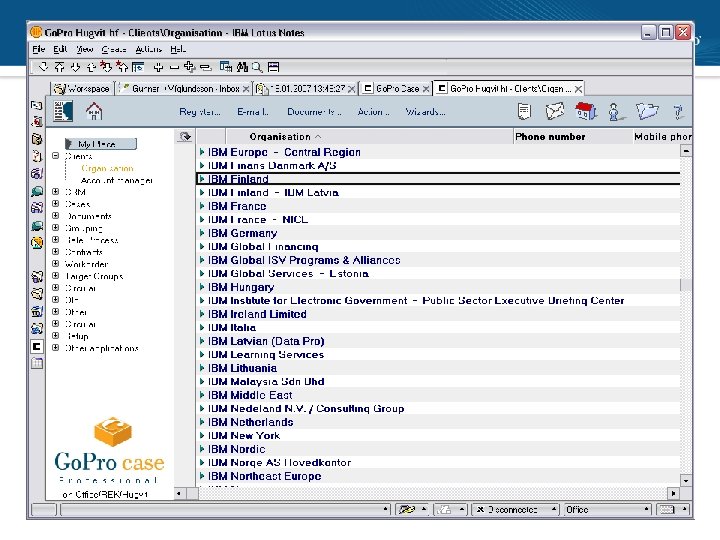Click the horizontal scrollbar right arrow

673,494
